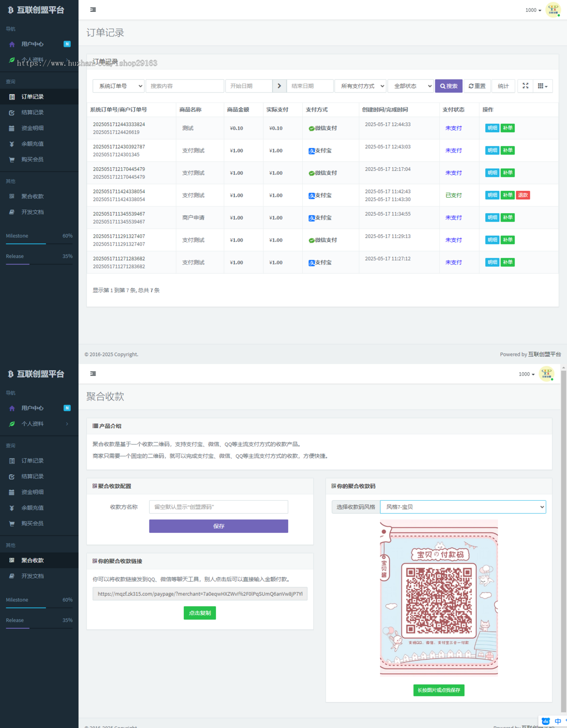Click 退款 refund on the 已支付 order row

pos(523,195)
